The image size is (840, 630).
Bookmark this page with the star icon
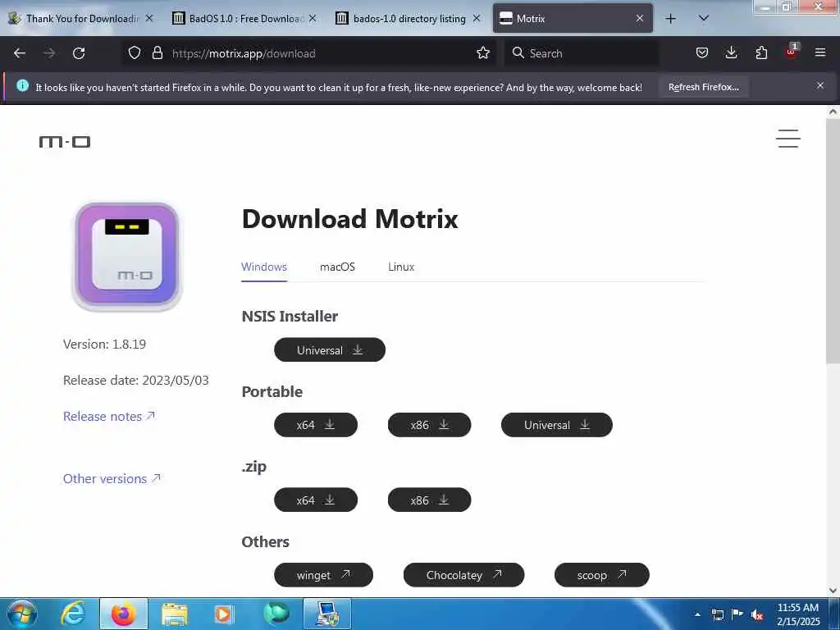(x=483, y=53)
